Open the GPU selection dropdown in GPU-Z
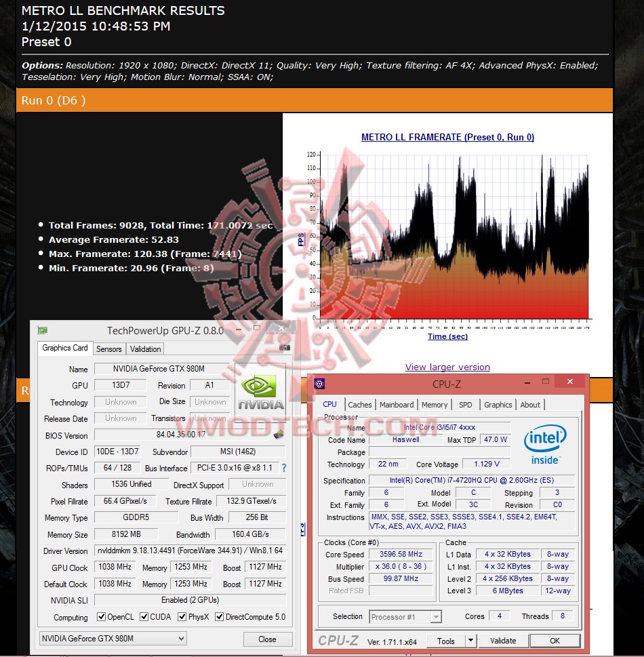644x657 pixels. tap(113, 639)
